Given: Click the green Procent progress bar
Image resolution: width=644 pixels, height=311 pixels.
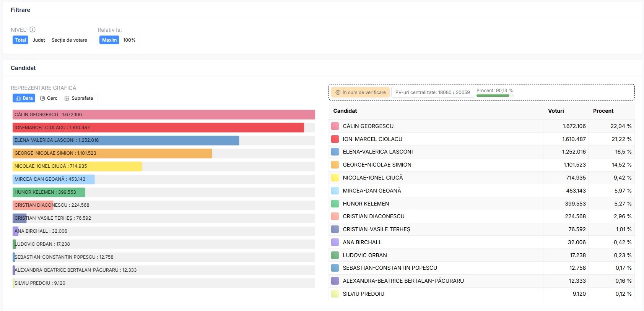Looking at the screenshot, I should 493,96.
